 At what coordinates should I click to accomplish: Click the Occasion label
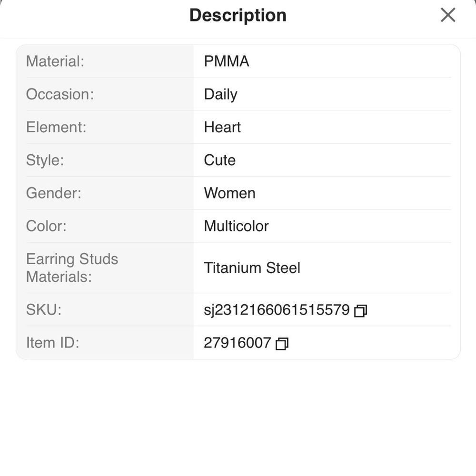coord(60,94)
